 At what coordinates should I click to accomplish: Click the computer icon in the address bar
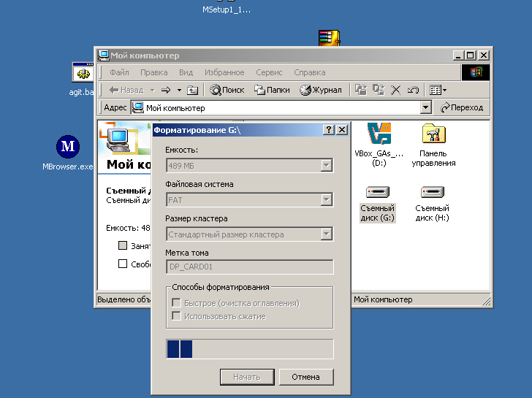137,108
